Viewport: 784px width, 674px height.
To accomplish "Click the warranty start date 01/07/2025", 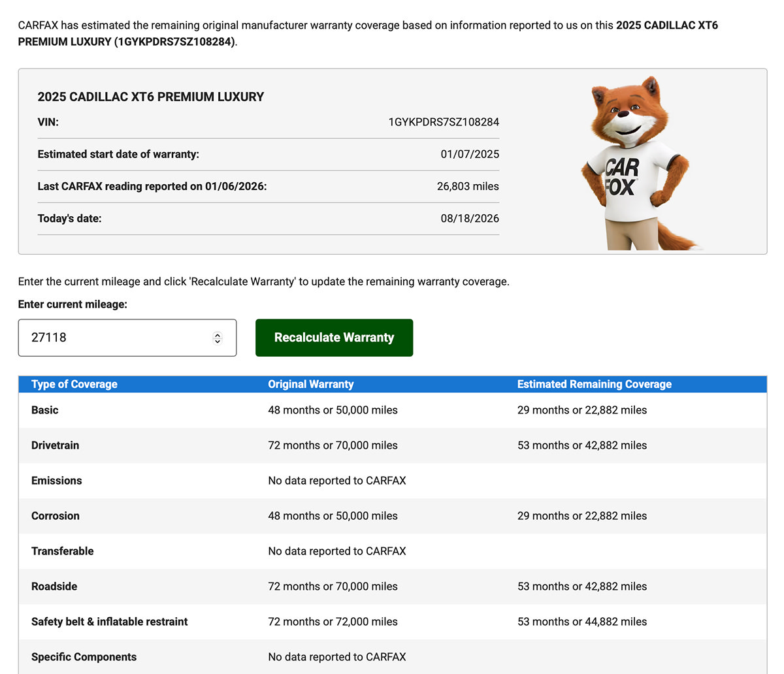I will 470,154.
